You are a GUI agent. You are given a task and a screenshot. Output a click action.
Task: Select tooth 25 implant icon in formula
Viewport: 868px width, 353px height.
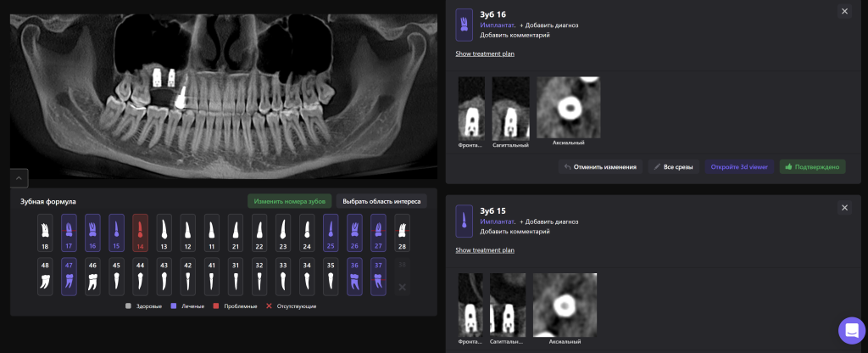point(331,233)
